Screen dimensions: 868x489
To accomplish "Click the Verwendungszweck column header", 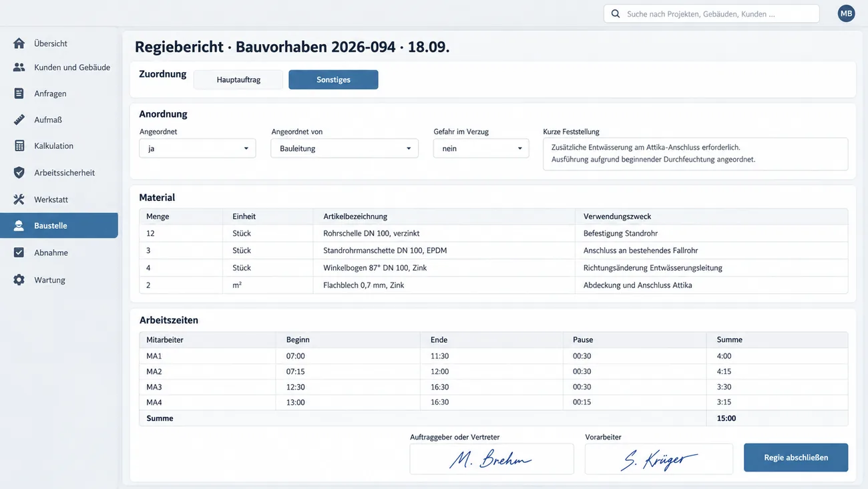I will click(x=712, y=216).
